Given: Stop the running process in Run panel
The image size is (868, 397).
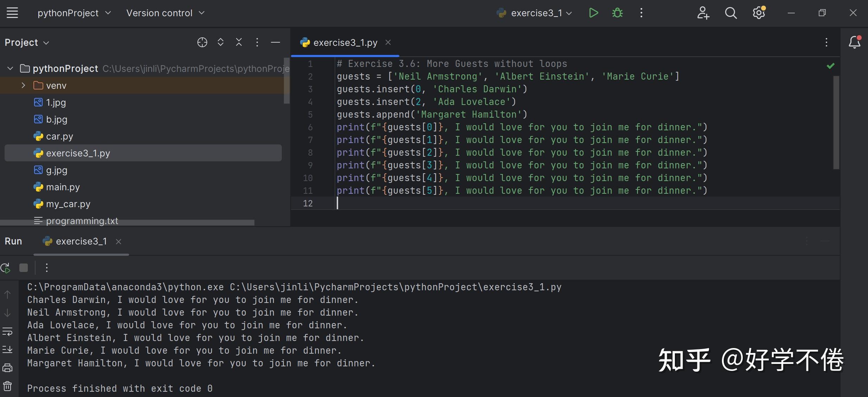Looking at the screenshot, I should point(23,268).
